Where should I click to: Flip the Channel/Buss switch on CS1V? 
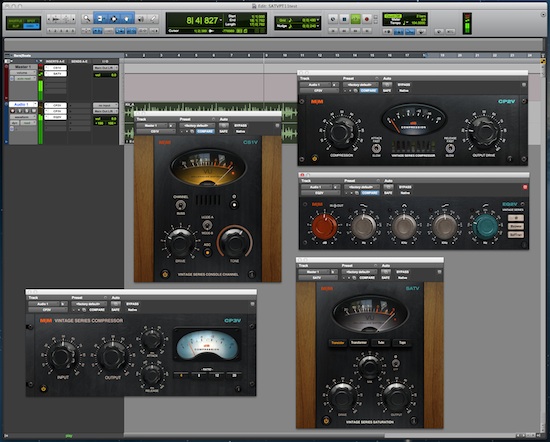point(181,205)
